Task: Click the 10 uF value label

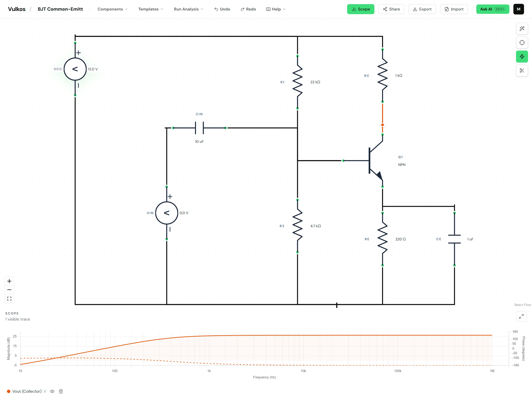Action: [199, 142]
